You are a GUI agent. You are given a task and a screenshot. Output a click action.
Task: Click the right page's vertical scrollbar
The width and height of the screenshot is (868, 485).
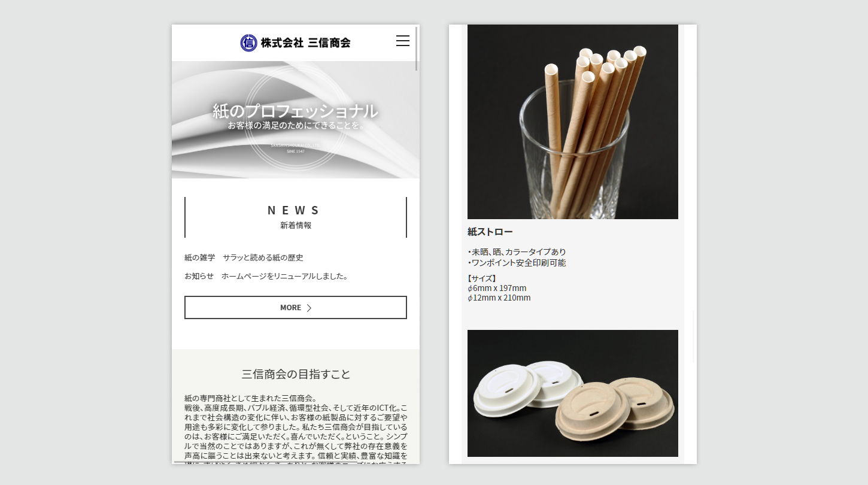(694, 337)
